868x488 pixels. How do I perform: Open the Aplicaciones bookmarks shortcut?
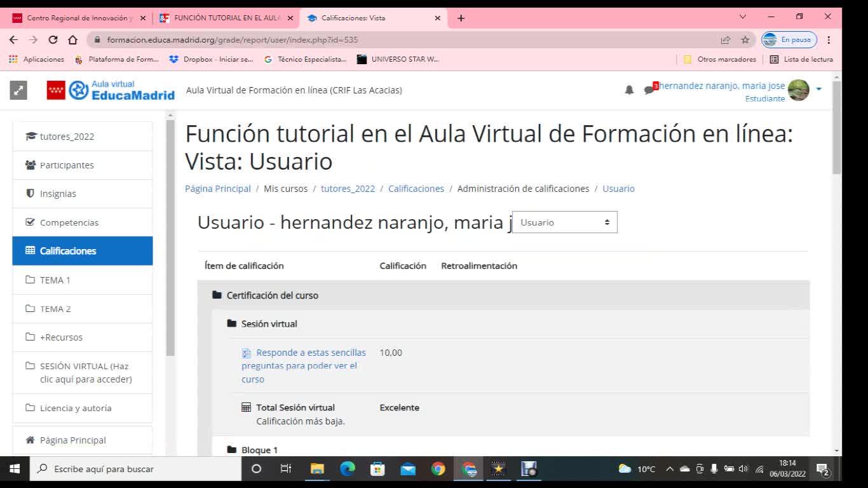click(x=37, y=59)
